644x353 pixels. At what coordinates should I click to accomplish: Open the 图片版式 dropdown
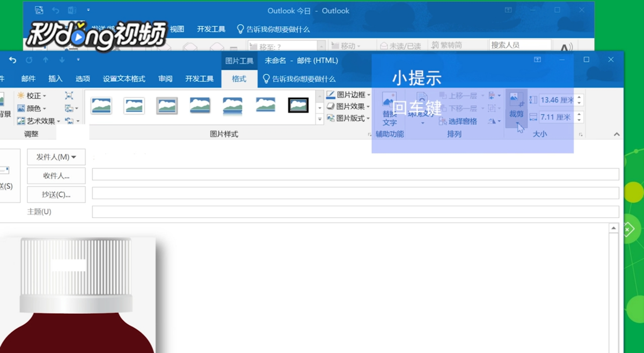pyautogui.click(x=348, y=119)
